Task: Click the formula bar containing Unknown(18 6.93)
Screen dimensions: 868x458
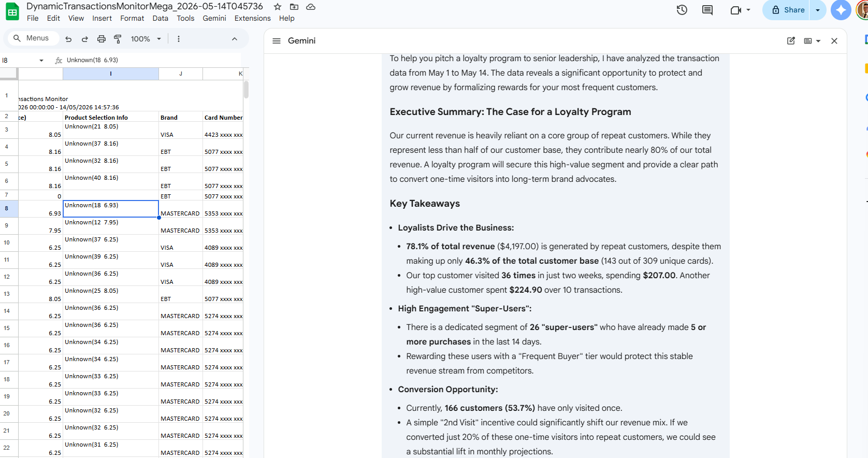Action: coord(153,60)
